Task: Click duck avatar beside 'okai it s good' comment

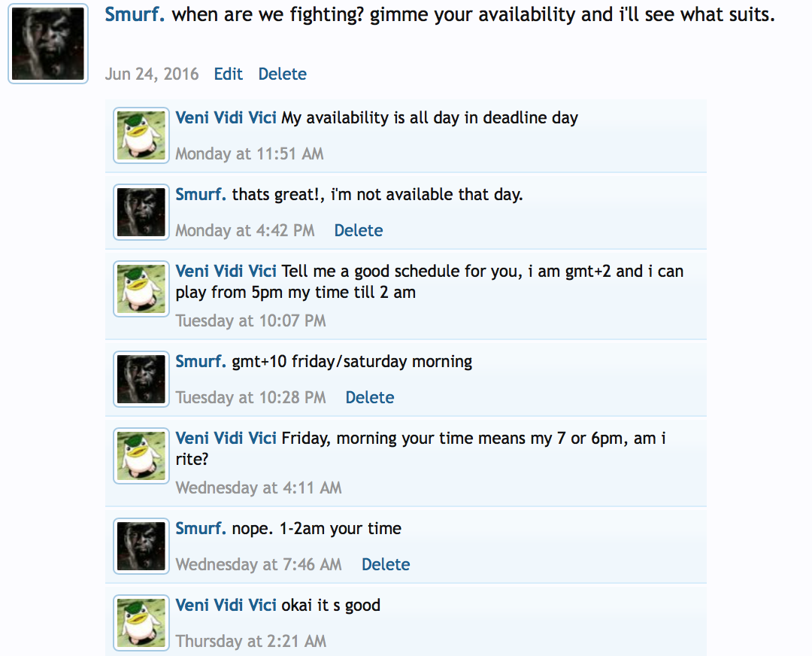Action: [x=141, y=622]
